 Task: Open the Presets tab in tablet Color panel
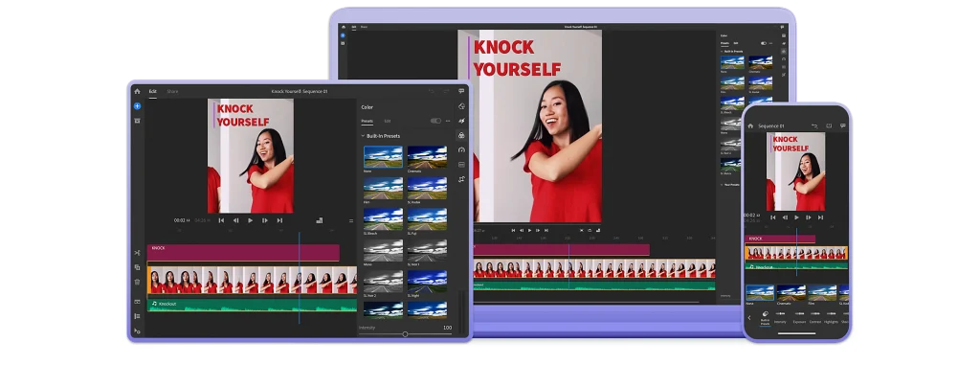click(x=367, y=121)
